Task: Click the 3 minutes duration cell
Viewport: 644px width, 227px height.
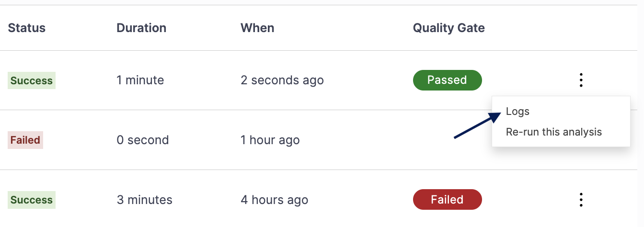Action: (x=144, y=200)
